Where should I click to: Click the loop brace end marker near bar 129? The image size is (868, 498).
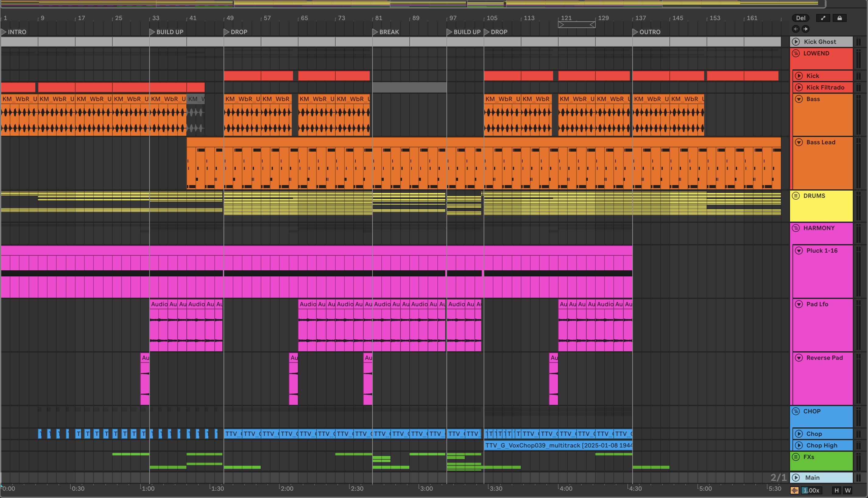[x=593, y=25]
